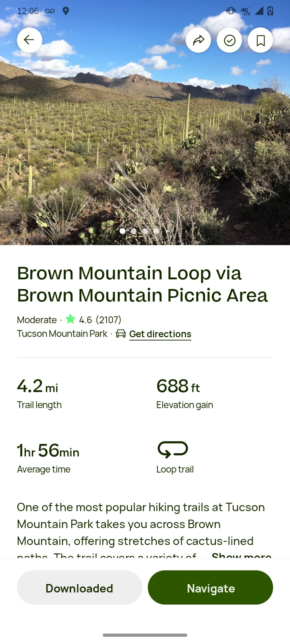
Task: Tap the loop trail arrow icon
Action: tap(173, 449)
